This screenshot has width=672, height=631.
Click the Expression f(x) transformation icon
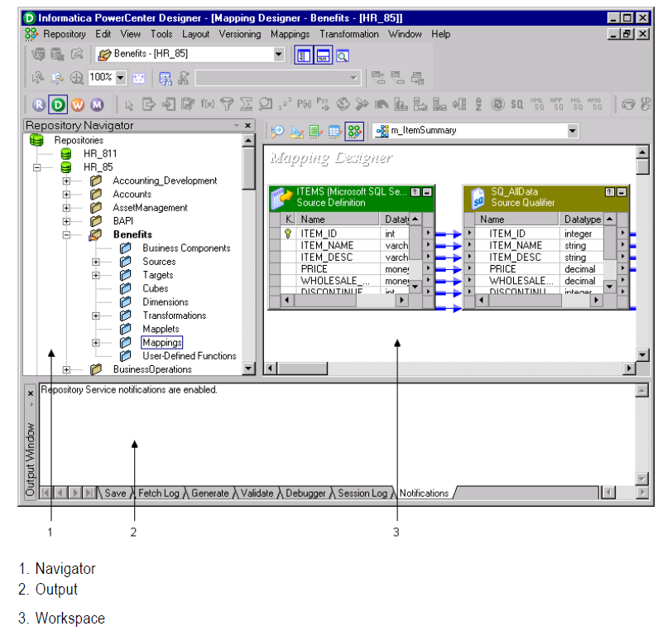click(x=208, y=104)
